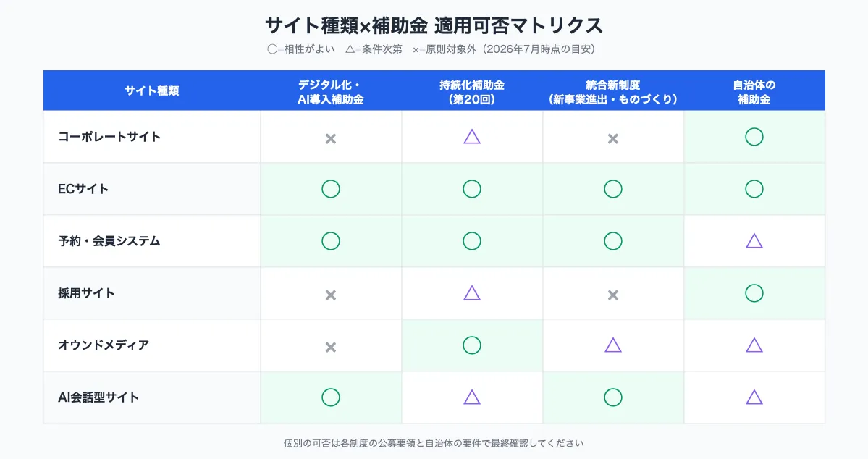
Task: Select the circle for オウンドメディア under 持続化補助金
Action: [471, 345]
